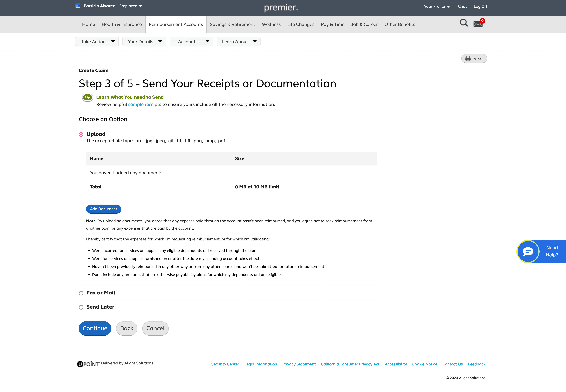Open the search magnifier icon

[464, 23]
